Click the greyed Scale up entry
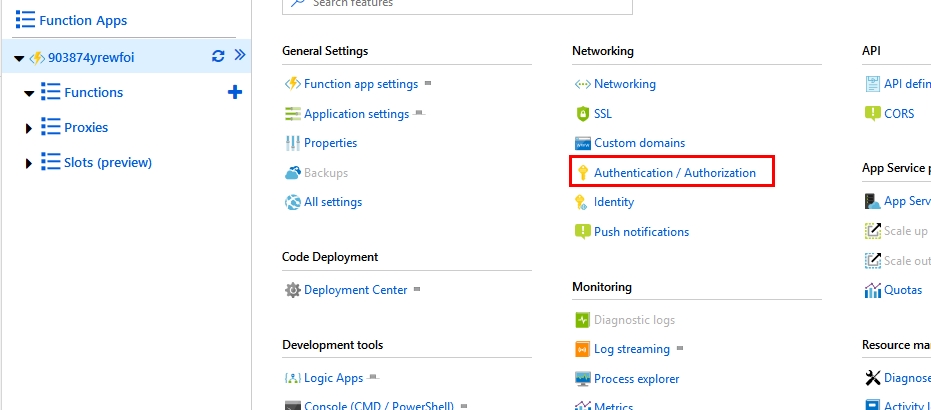This screenshot has width=931, height=410. 905,231
